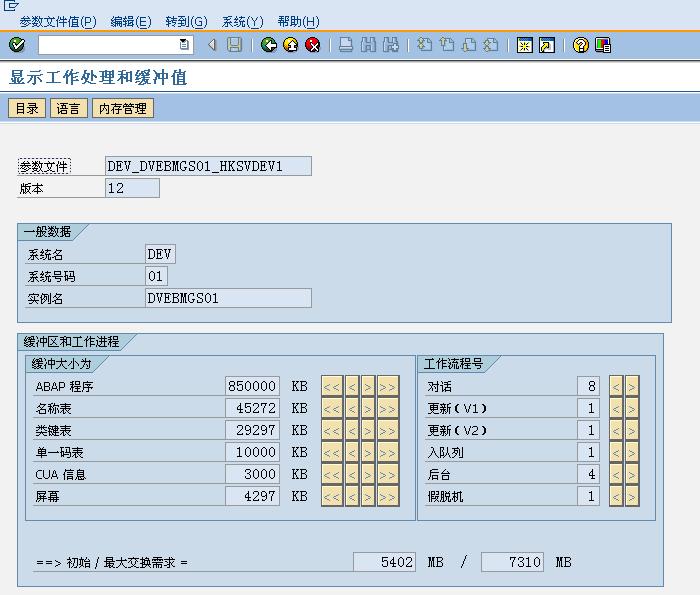Click single > button for 名称表 row
The width and height of the screenshot is (700, 595).
(x=368, y=408)
